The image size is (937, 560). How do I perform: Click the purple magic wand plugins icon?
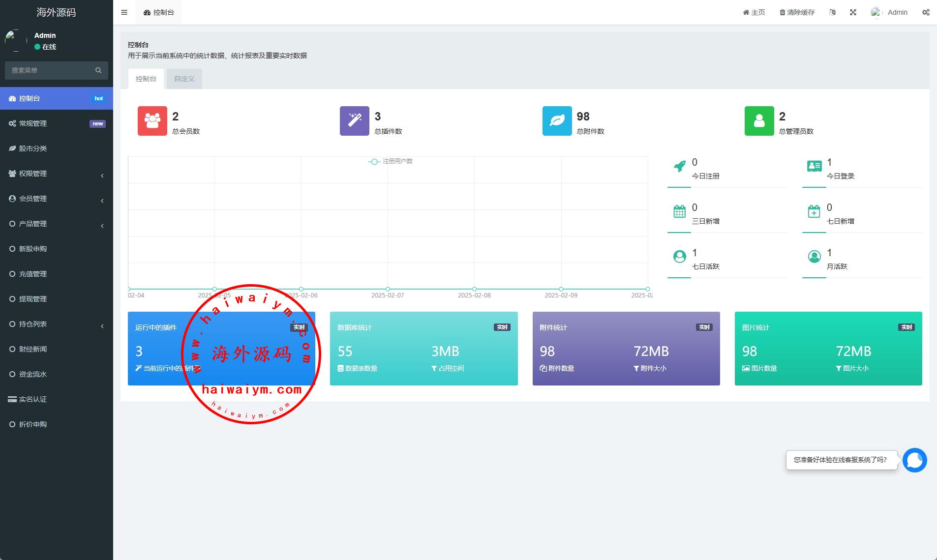(x=354, y=121)
